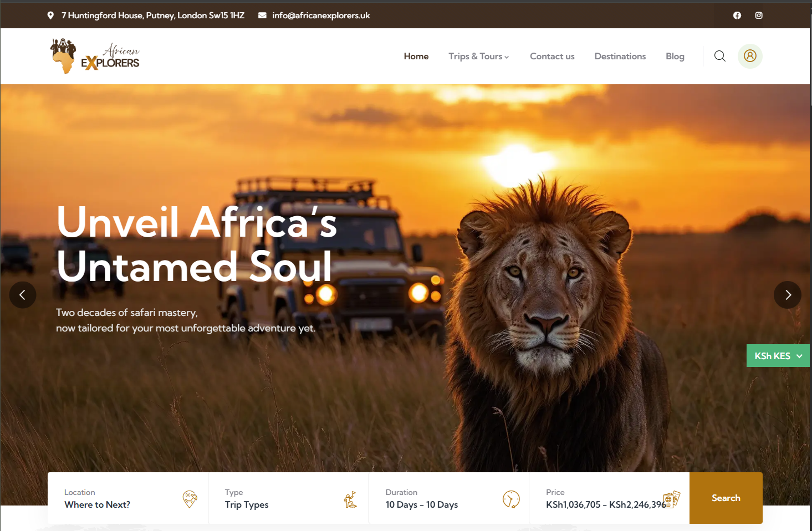The image size is (812, 531).
Task: Open the Contact us page
Action: click(552, 56)
